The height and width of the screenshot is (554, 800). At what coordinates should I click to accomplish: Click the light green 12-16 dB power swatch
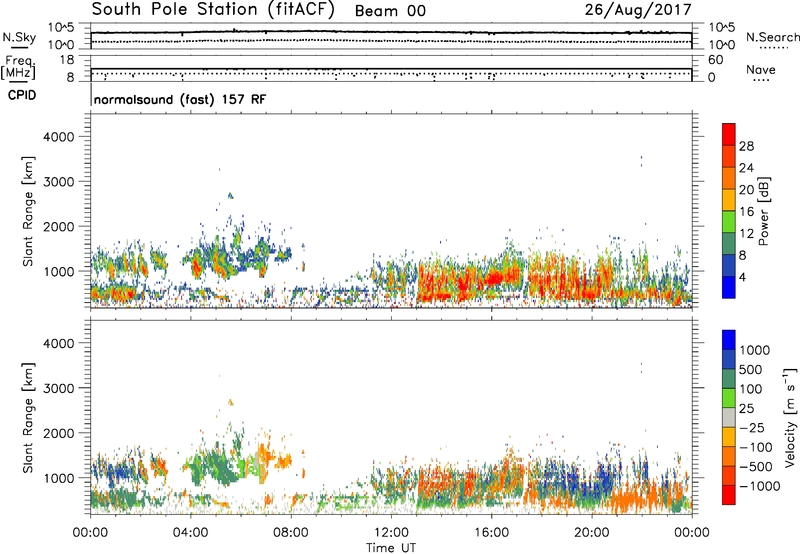coord(729,221)
